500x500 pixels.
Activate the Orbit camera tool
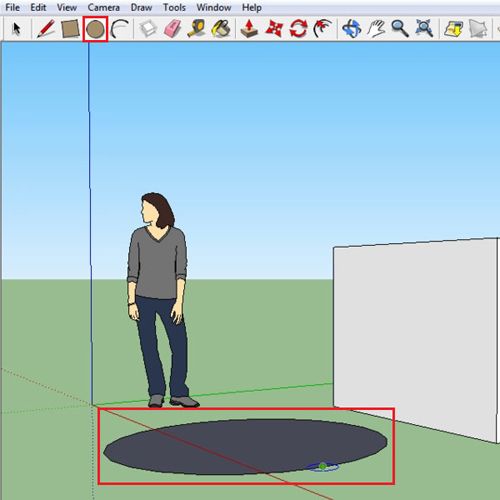click(x=352, y=29)
